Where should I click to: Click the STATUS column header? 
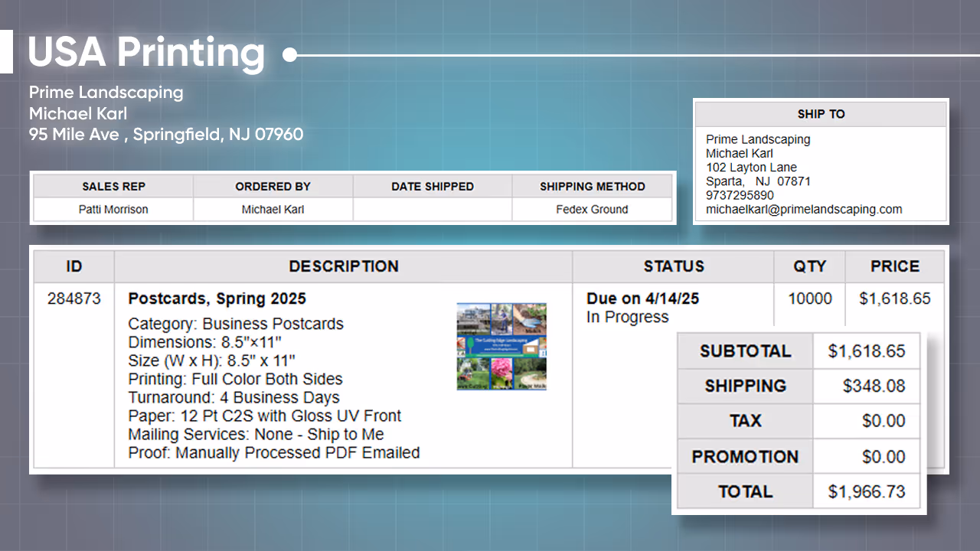673,266
